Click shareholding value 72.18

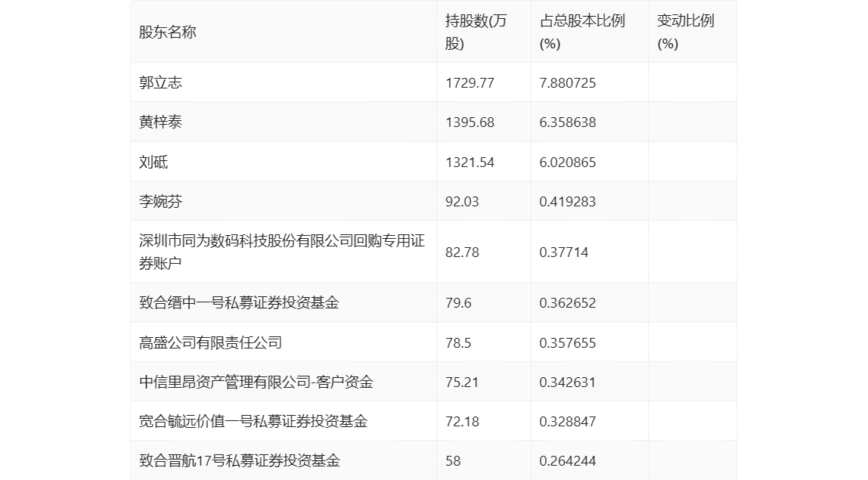(462, 421)
